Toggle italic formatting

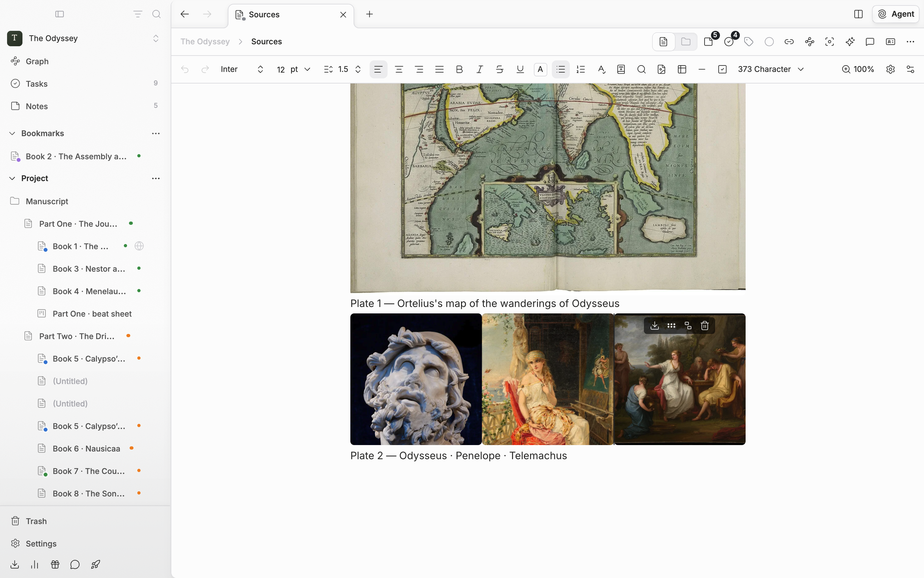[480, 69]
